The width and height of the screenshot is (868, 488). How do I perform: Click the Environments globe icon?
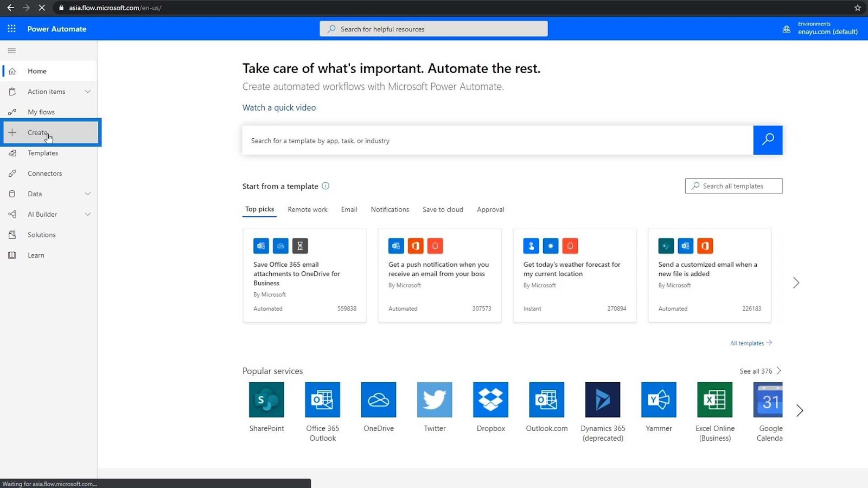786,29
